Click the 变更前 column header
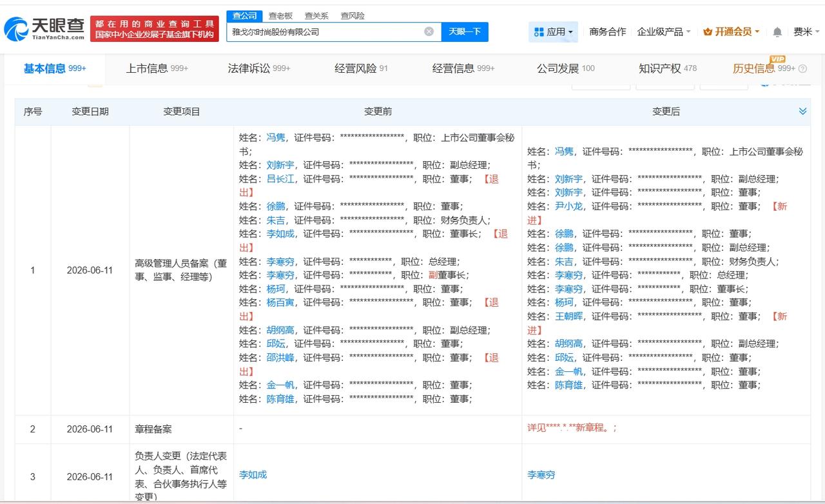This screenshot has width=825, height=504. (x=378, y=111)
